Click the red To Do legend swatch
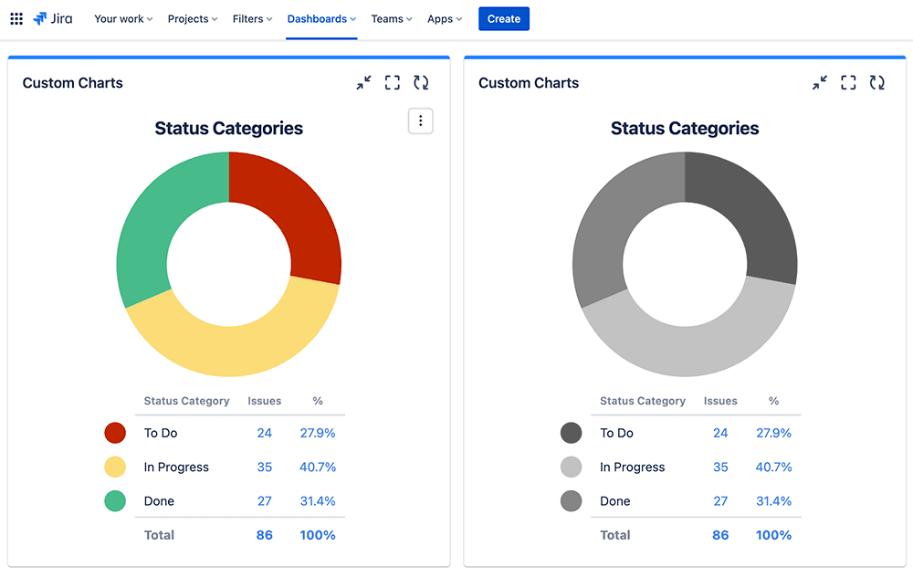 (115, 433)
